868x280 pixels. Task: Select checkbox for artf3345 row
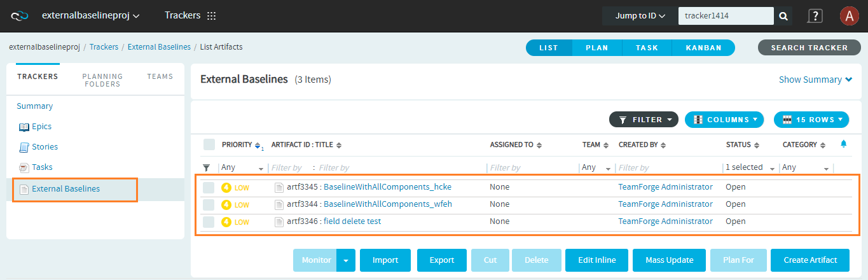point(209,187)
